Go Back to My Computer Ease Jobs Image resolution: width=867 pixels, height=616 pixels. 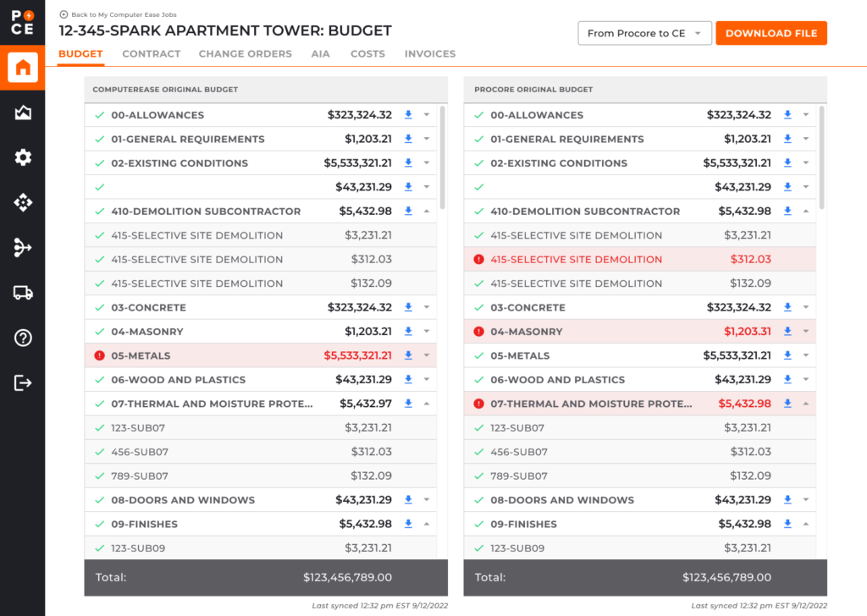[x=124, y=15]
